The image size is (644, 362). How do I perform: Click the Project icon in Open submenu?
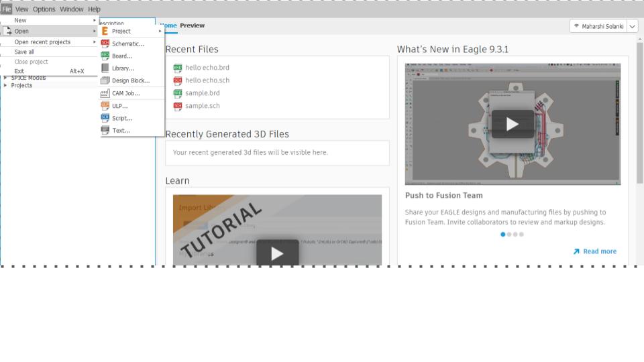tap(105, 32)
